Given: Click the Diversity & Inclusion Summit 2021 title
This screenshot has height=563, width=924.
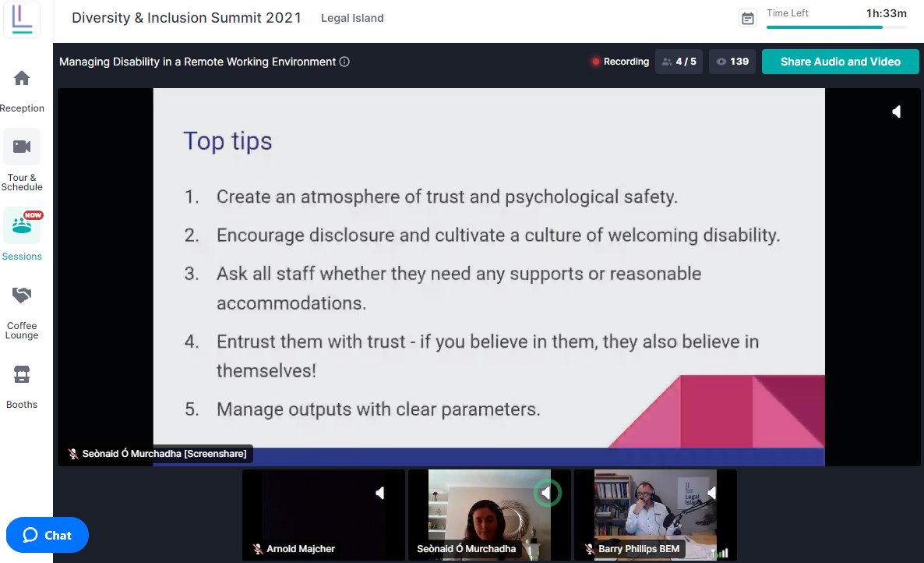Looking at the screenshot, I should pyautogui.click(x=186, y=18).
